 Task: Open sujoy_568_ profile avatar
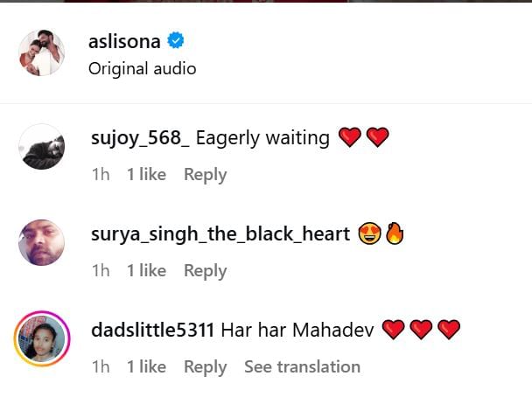[x=42, y=147]
